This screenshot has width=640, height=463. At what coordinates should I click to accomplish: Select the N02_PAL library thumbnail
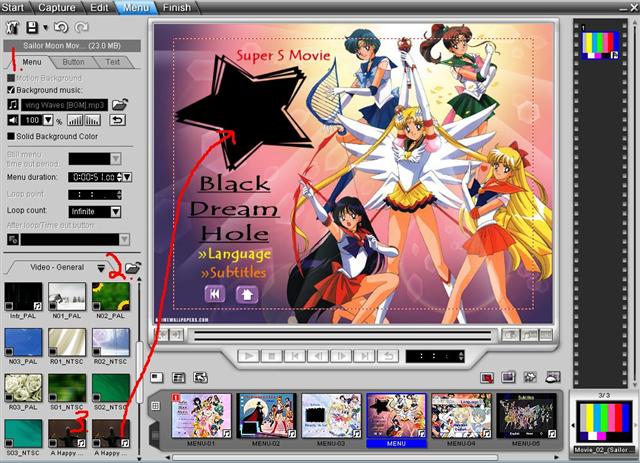click(x=111, y=297)
